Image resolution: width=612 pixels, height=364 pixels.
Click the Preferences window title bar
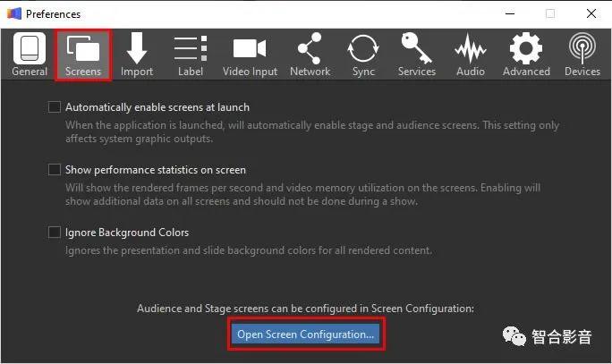[268, 13]
